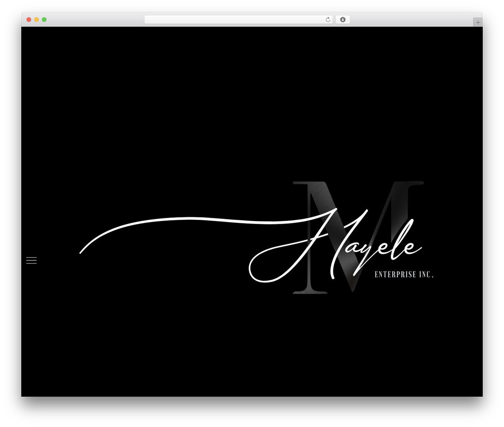The height and width of the screenshot is (427, 504).
Task: Add a new browser tab
Action: (x=478, y=22)
